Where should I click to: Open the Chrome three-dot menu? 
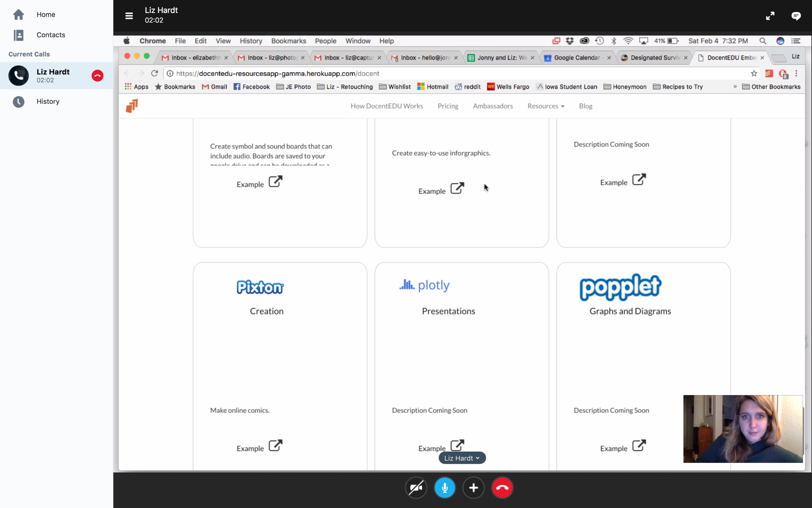coord(796,73)
